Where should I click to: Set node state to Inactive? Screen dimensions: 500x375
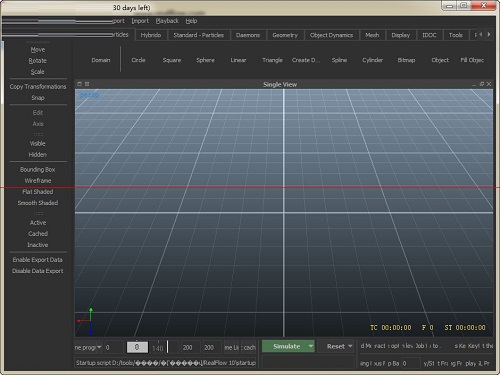(x=38, y=245)
